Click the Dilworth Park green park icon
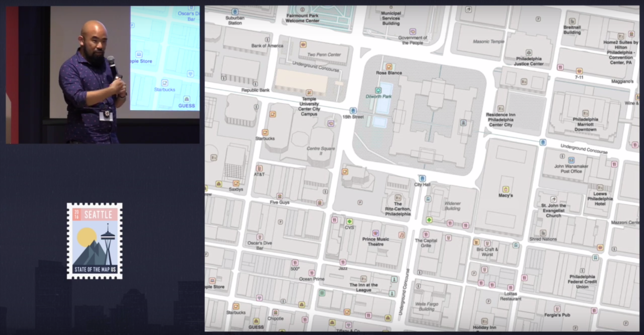The image size is (644, 335). pyautogui.click(x=378, y=90)
